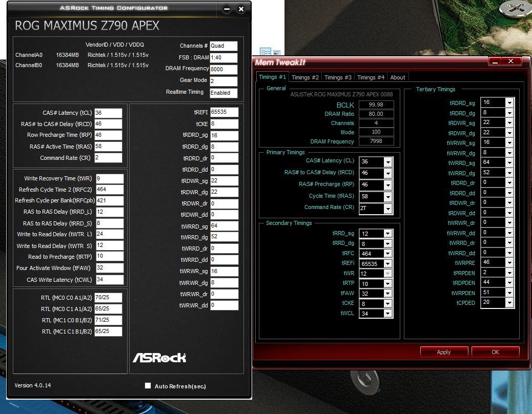Screen dimensions: 532x414
Task: Close the ASRock Timing Configurator window
Action: [x=241, y=9]
